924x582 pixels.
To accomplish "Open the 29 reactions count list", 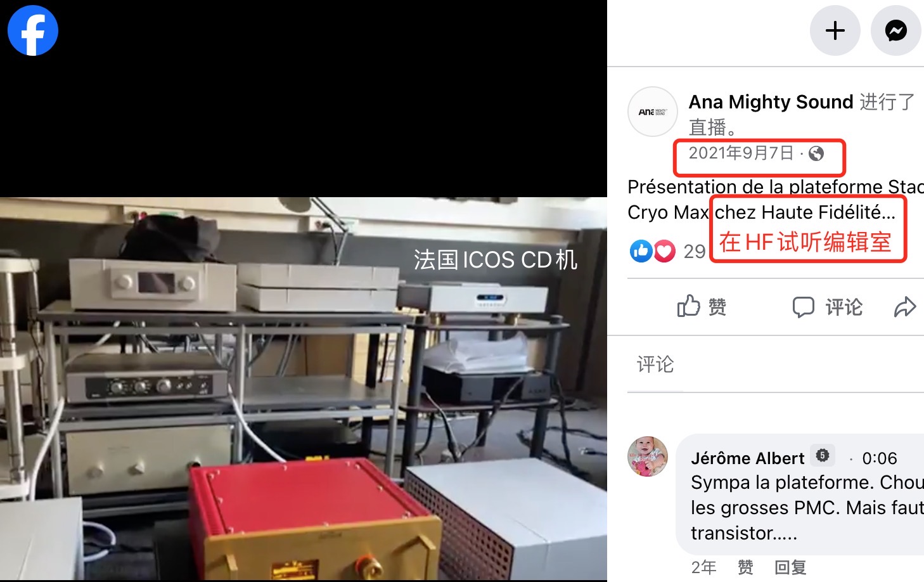I will [695, 251].
